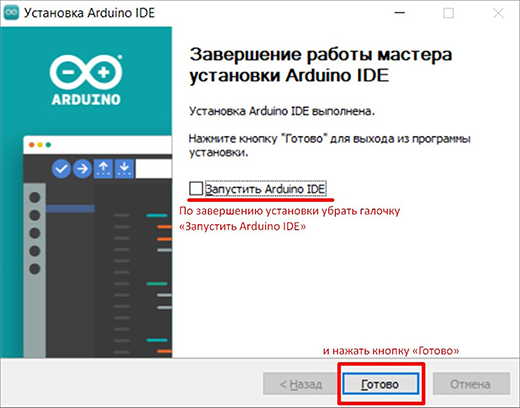Click the upload right-arrow icon in illustration
This screenshot has height=408, width=520.
[x=82, y=169]
